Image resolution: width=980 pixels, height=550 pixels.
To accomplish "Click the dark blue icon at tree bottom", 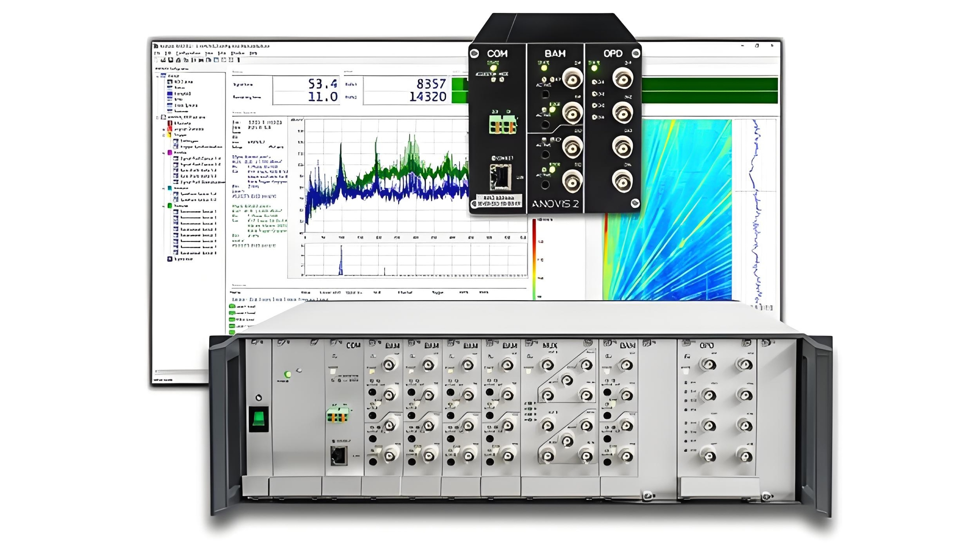I will pos(170,259).
